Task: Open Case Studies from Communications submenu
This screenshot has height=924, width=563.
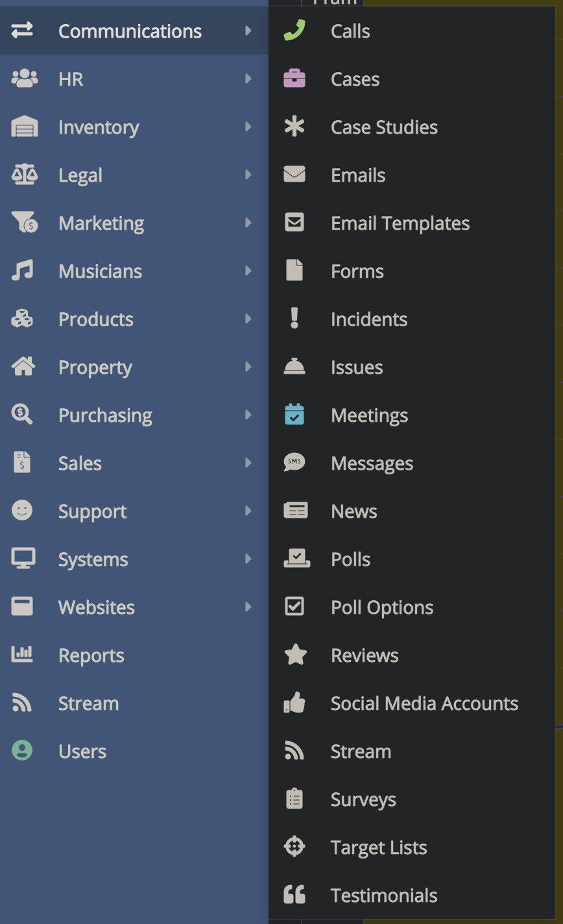Action: 384,127
